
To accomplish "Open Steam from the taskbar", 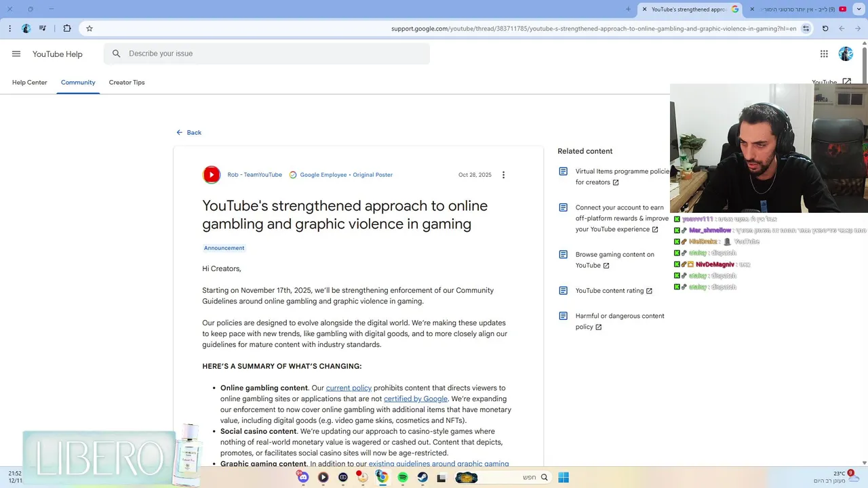I will 422,477.
